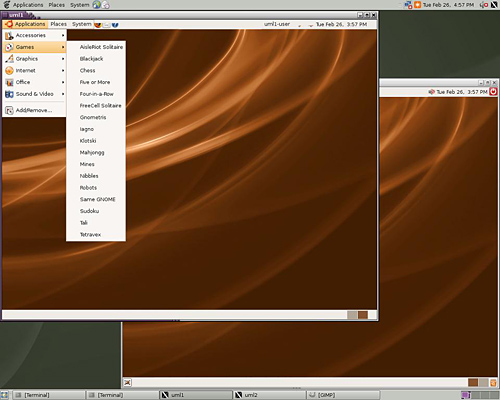The width and height of the screenshot is (500, 400).
Task: Open Nibbles game
Action: [x=96, y=176]
